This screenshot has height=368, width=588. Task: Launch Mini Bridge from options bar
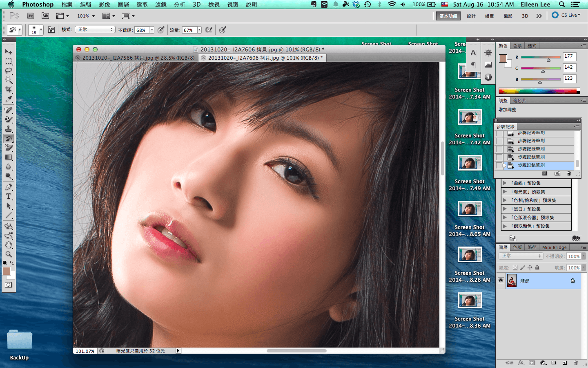pyautogui.click(x=45, y=16)
